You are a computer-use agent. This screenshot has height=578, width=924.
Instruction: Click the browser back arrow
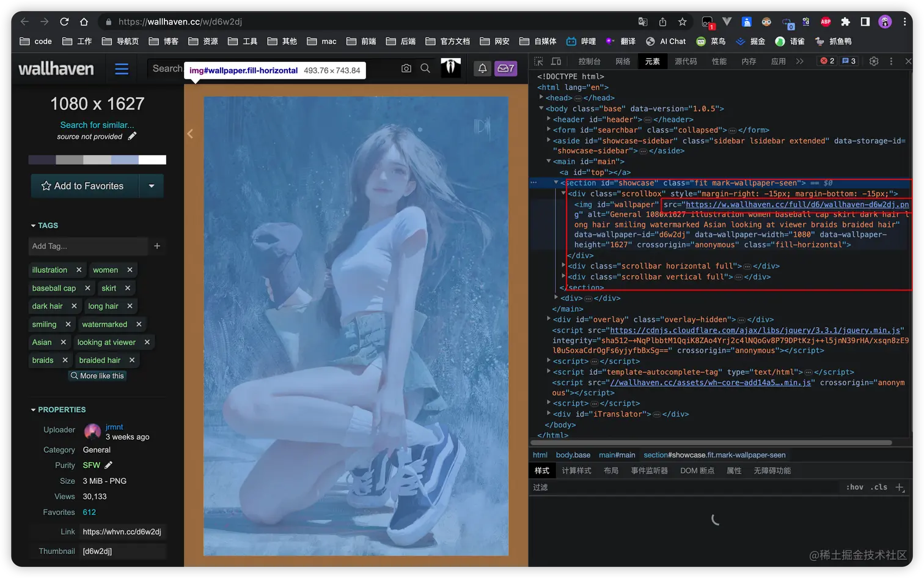24,21
